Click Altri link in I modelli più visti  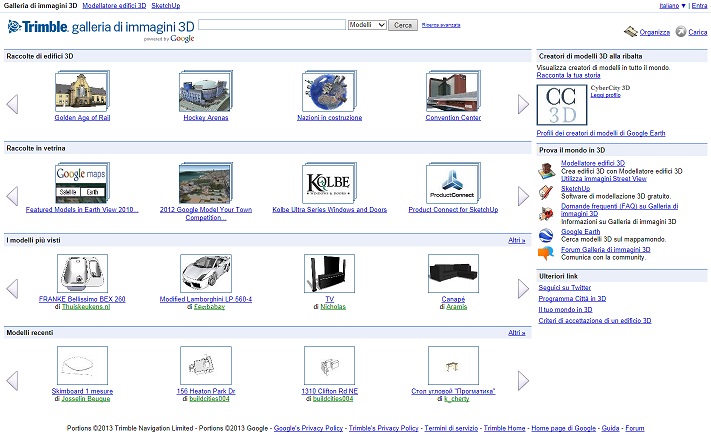[x=516, y=240]
